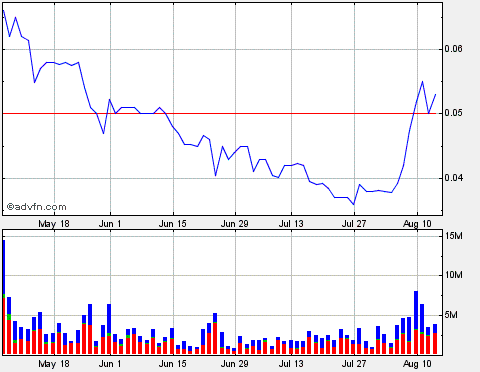The image size is (480, 372).
Task: Click the 10M volume axis label
Action: tap(454, 275)
